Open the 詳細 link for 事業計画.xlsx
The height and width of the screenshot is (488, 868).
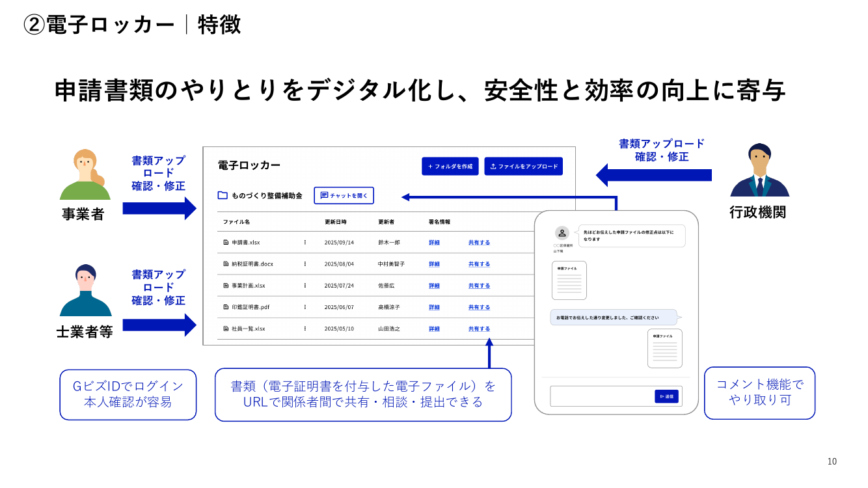[434, 286]
